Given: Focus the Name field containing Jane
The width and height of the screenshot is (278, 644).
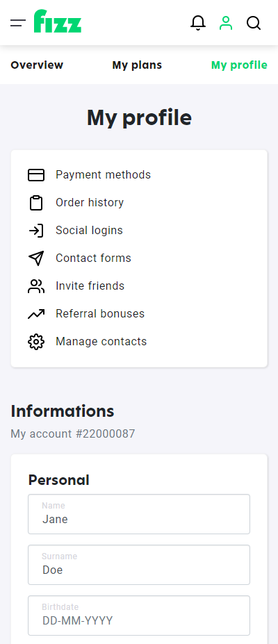Looking at the screenshot, I should 139,514.
